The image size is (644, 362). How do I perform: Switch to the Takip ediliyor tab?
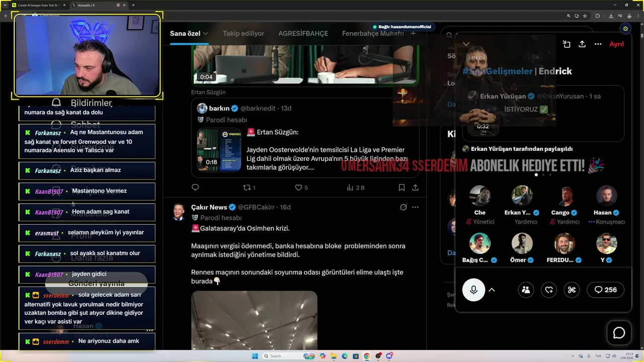(x=244, y=34)
